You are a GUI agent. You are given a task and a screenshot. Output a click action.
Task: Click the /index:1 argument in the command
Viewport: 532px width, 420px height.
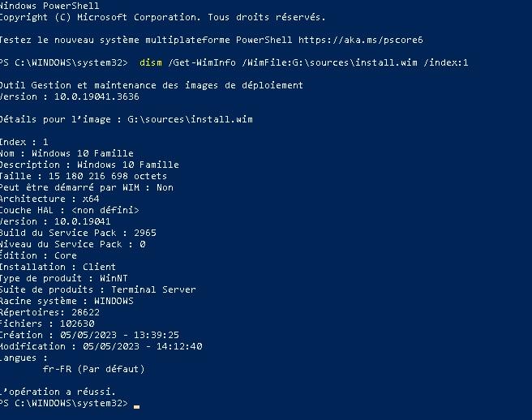coord(446,62)
